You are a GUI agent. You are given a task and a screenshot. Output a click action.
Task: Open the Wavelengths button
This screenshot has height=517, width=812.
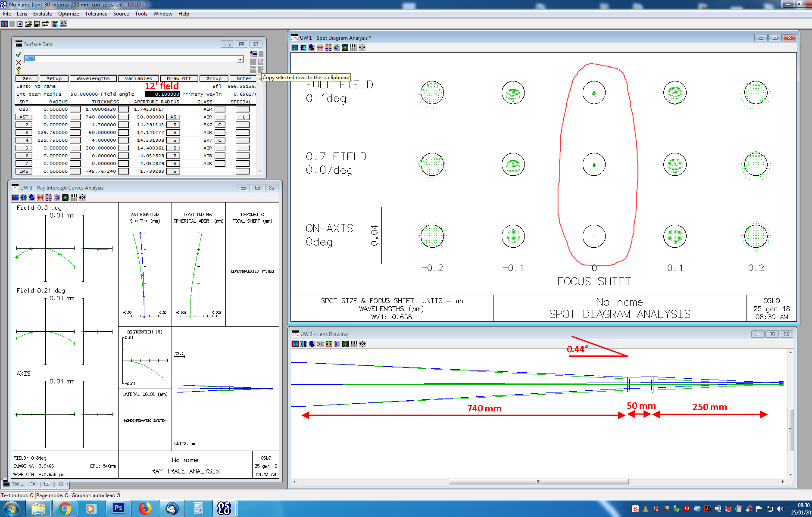pos(93,78)
